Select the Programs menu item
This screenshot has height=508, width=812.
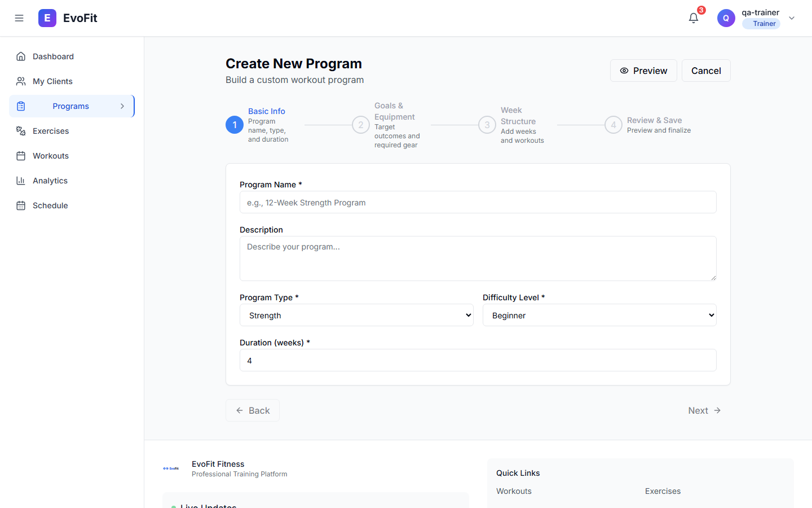pyautogui.click(x=71, y=106)
